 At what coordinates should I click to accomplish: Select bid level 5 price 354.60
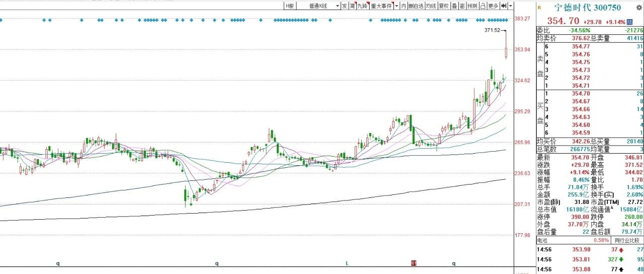581,124
